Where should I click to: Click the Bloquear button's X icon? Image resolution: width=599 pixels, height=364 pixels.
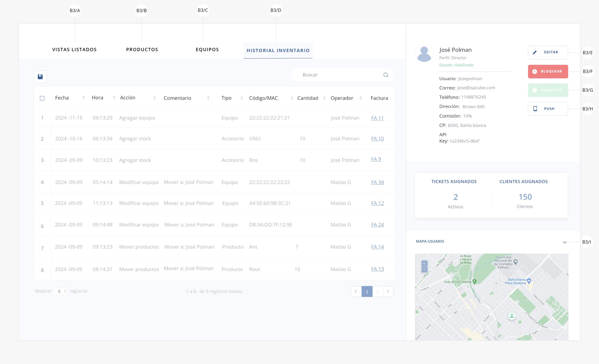(534, 71)
